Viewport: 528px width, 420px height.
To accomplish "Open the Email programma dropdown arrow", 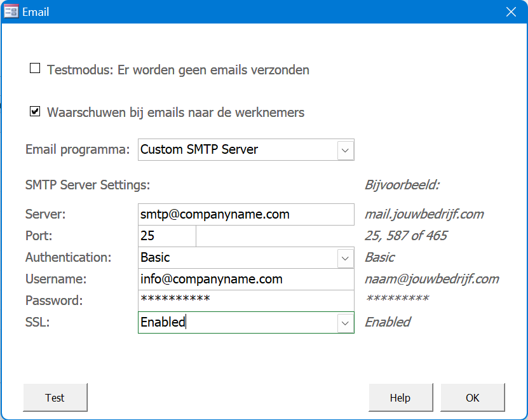I will (345, 150).
